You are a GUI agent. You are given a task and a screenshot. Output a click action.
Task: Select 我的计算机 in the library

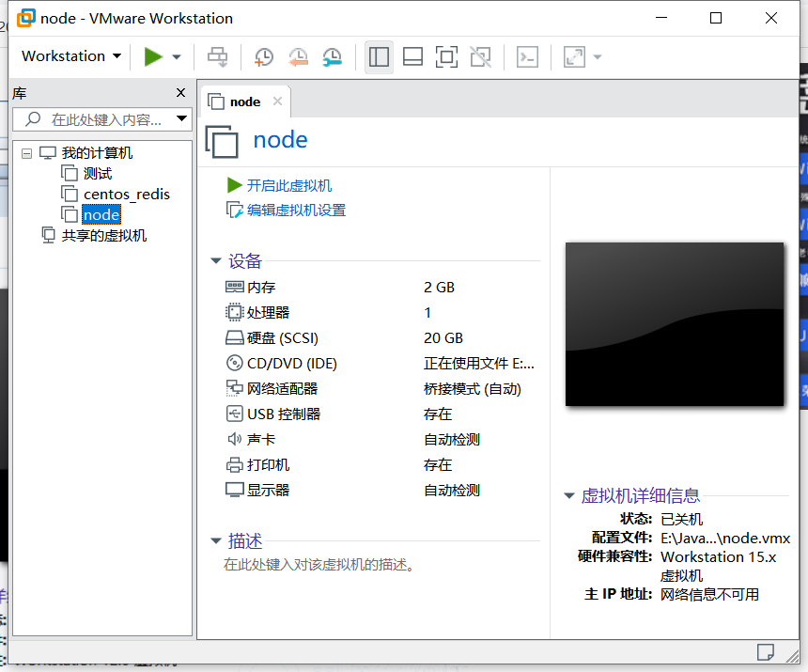pos(97,153)
